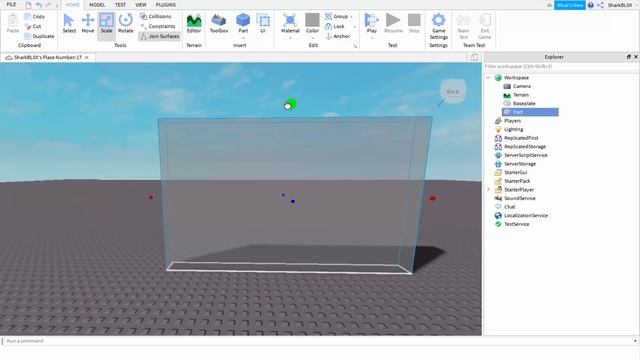Select the highlighted Part in Explorer
The height and width of the screenshot is (360, 640).
(x=530, y=112)
